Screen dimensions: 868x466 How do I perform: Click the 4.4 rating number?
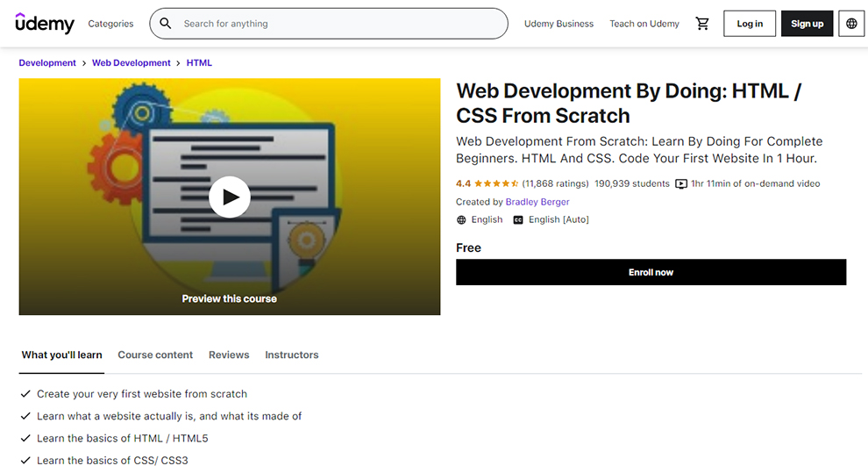coord(463,183)
